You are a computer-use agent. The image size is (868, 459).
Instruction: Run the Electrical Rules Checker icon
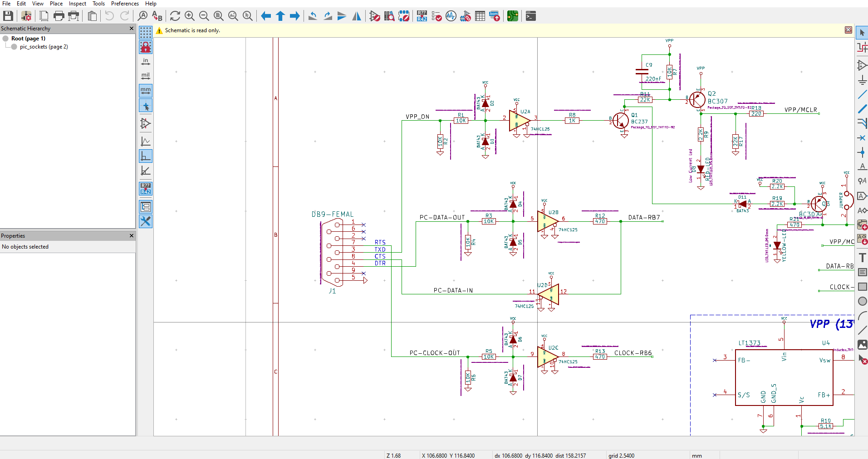[x=436, y=16]
